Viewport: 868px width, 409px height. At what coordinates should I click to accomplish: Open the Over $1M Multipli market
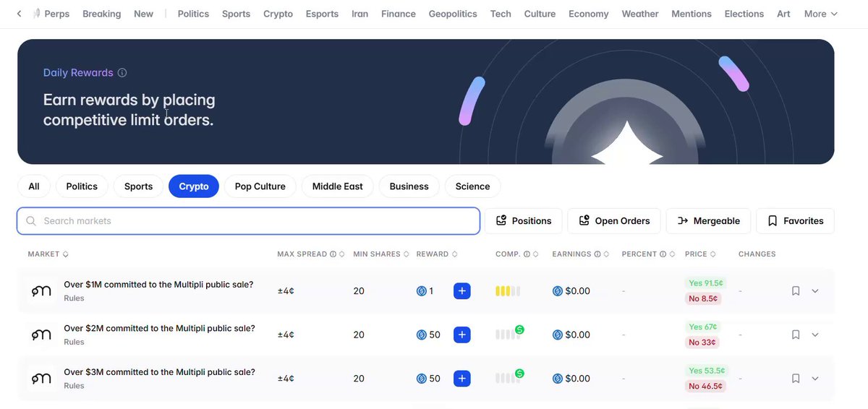tap(158, 285)
